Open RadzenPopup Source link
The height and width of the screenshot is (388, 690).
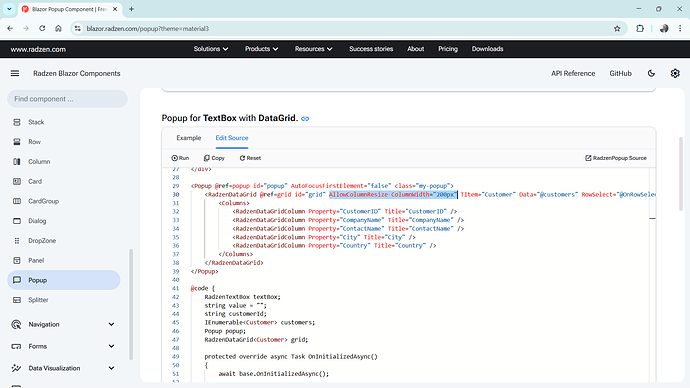coord(616,158)
